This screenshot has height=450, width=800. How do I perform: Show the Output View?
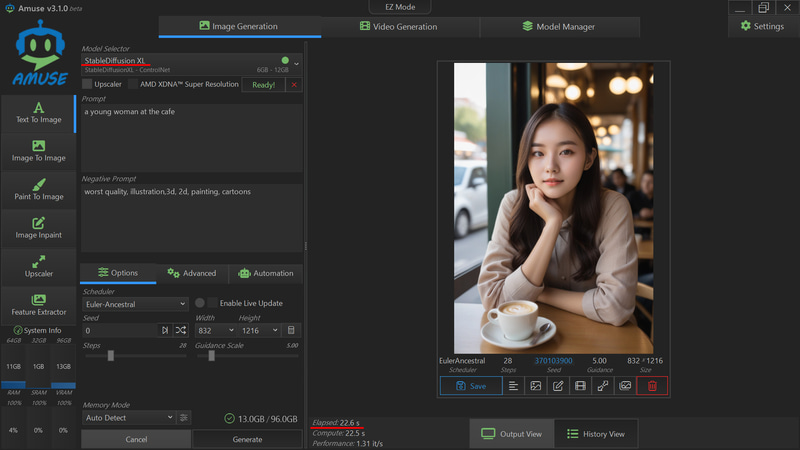512,434
